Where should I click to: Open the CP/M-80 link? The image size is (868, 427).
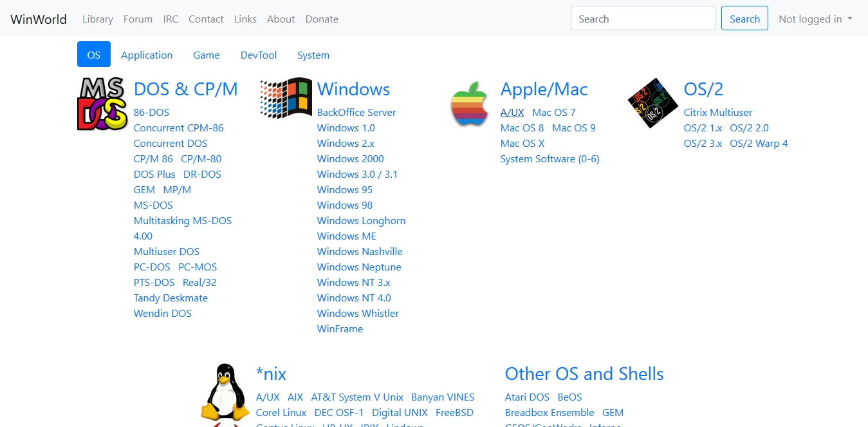(x=201, y=158)
